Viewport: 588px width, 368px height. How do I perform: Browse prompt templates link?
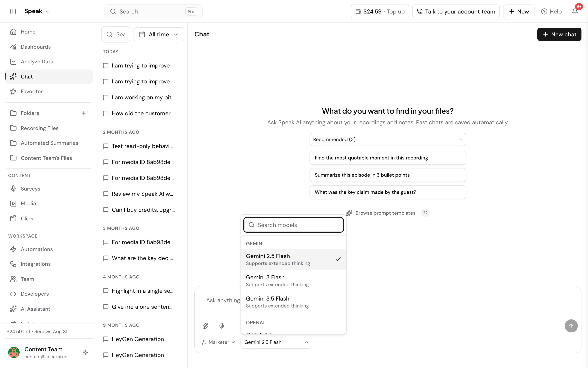click(x=388, y=213)
